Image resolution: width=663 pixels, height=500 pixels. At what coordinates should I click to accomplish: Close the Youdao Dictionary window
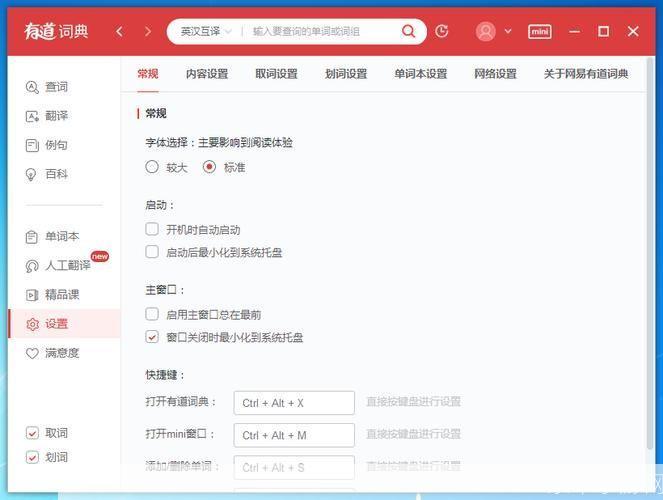633,31
